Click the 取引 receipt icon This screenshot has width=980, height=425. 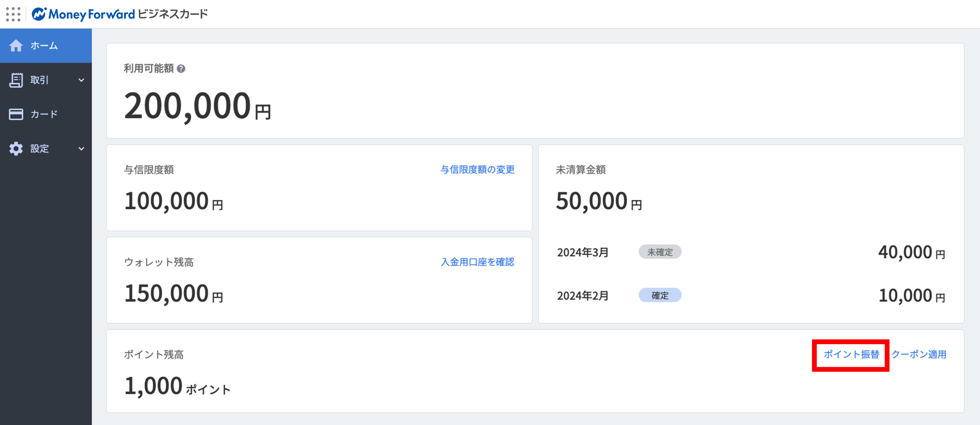(x=16, y=80)
